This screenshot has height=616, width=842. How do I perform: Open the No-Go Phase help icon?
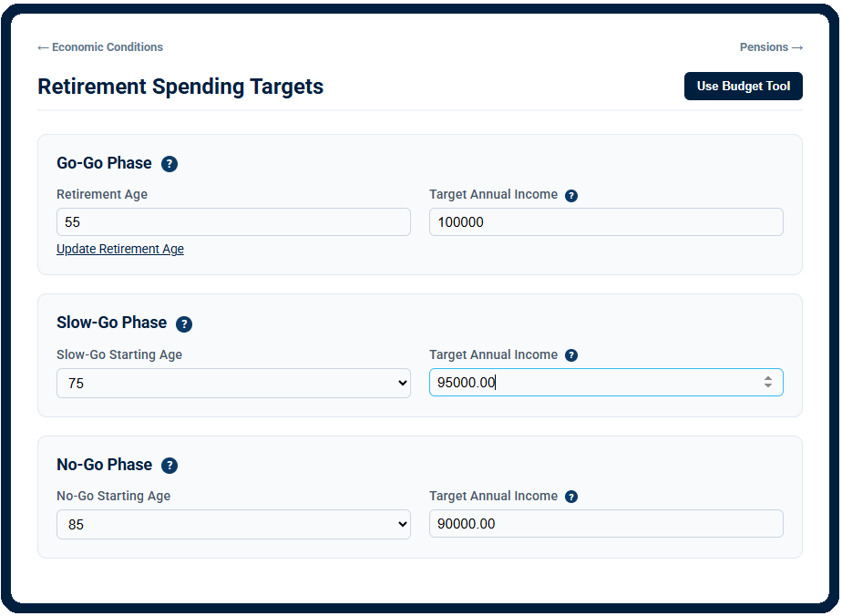(x=169, y=466)
